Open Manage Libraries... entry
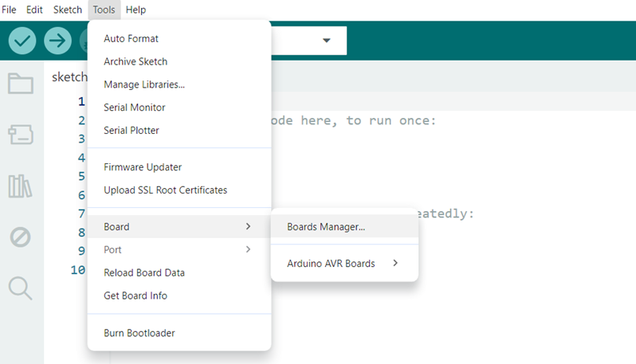The height and width of the screenshot is (364, 636). (x=179, y=84)
